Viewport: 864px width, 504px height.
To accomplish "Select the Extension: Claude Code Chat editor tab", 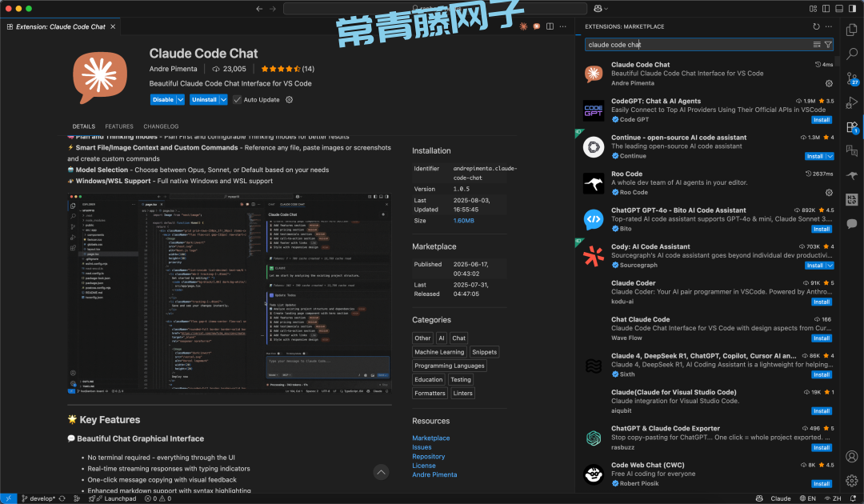I will 61,26.
